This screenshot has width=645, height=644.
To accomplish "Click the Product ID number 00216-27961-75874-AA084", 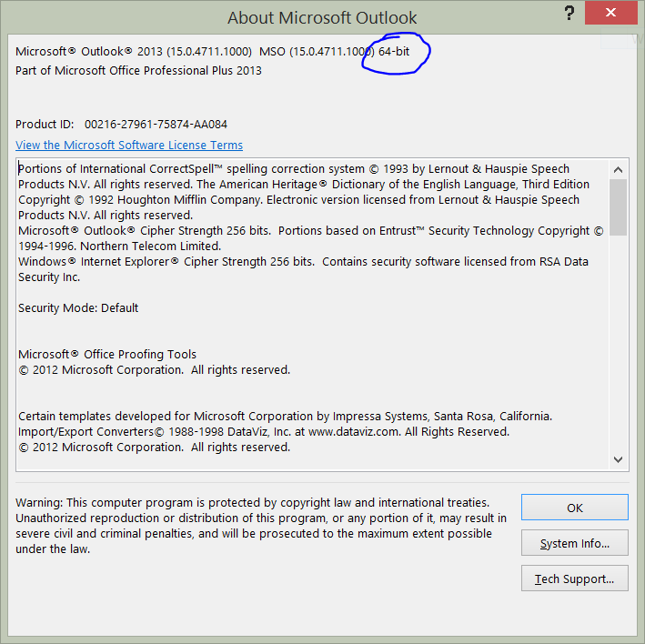I will tap(156, 125).
